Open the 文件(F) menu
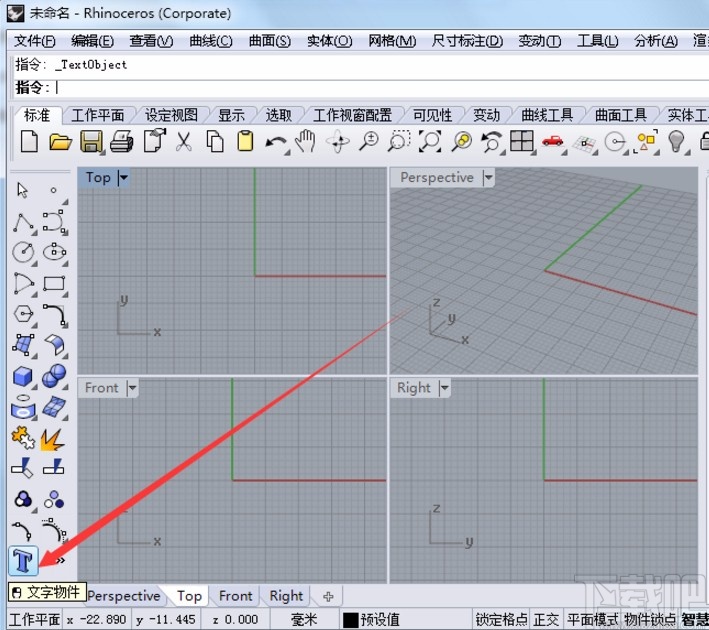This screenshot has height=630, width=709. pyautogui.click(x=35, y=41)
